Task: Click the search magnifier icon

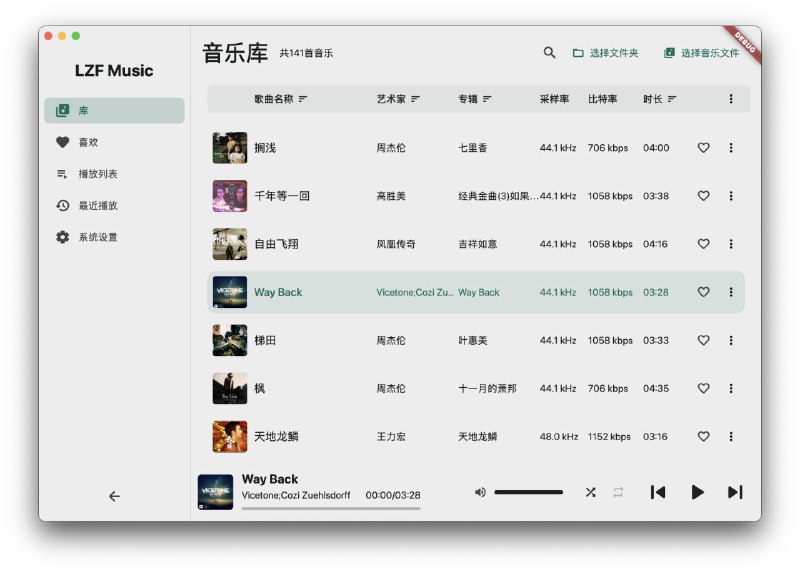Action: pos(549,53)
